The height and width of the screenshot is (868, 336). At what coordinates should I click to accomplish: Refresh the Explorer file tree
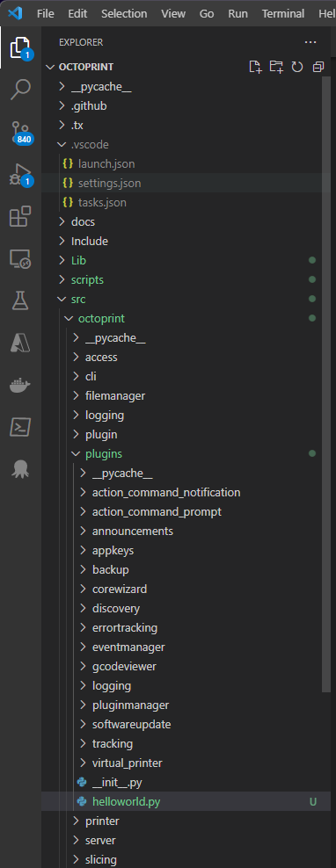(297, 67)
